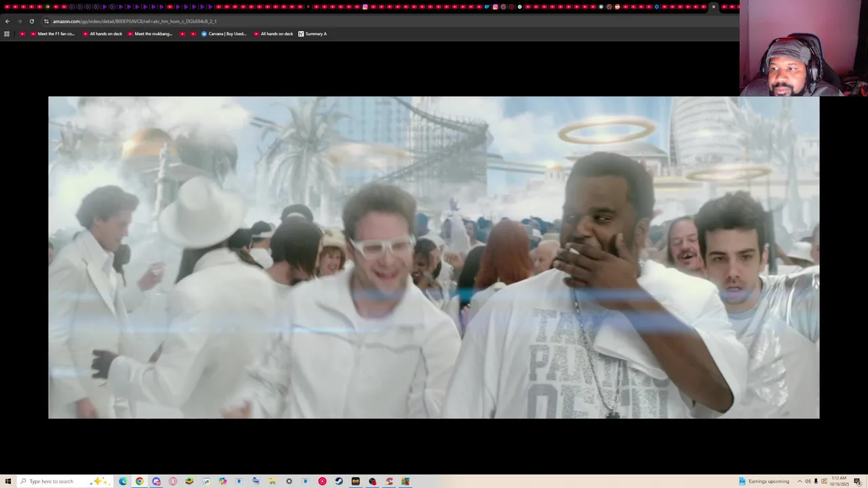Open the Windows Start menu
868x488 pixels.
point(7,481)
